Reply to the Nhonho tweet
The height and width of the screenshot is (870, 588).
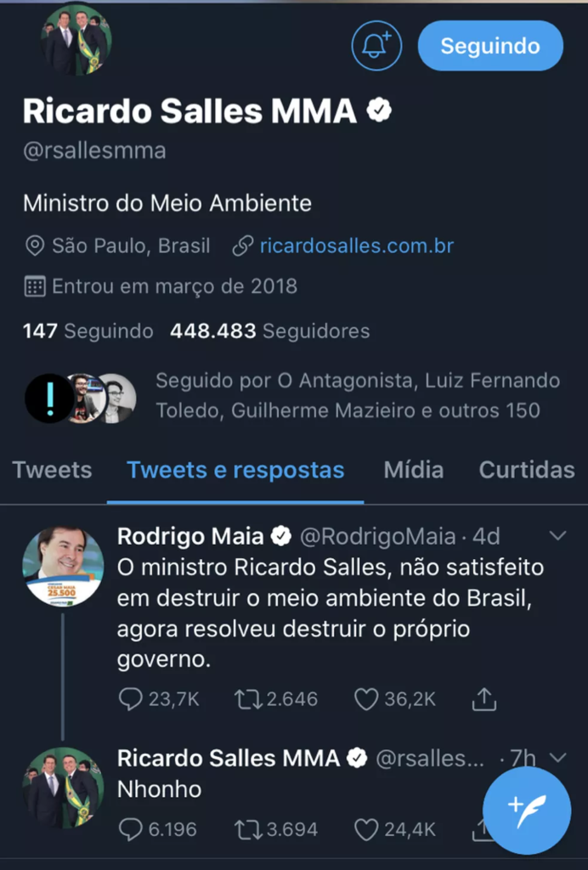[x=131, y=829]
